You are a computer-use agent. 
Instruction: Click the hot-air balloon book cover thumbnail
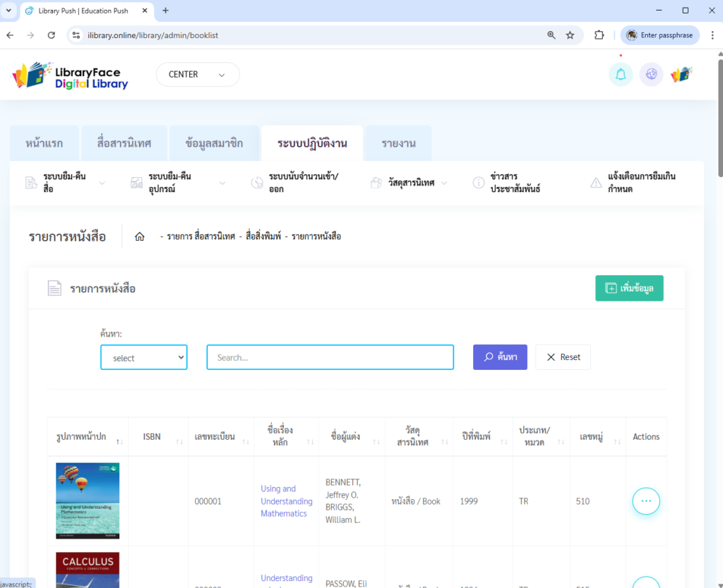(88, 501)
